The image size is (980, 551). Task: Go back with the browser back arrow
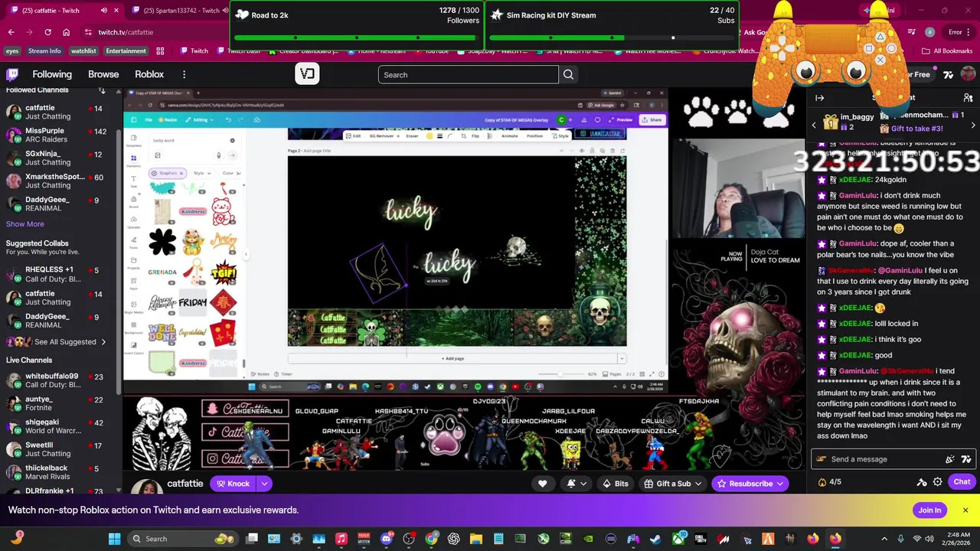[x=11, y=32]
